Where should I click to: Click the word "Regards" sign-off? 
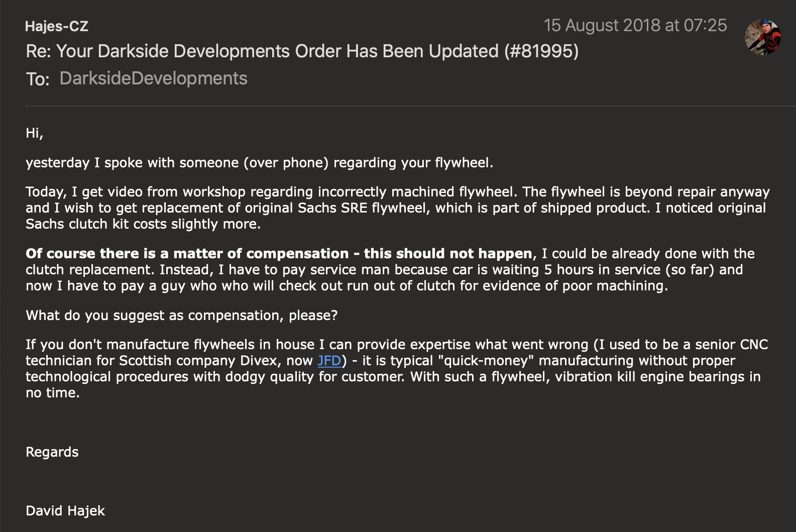tap(52, 452)
